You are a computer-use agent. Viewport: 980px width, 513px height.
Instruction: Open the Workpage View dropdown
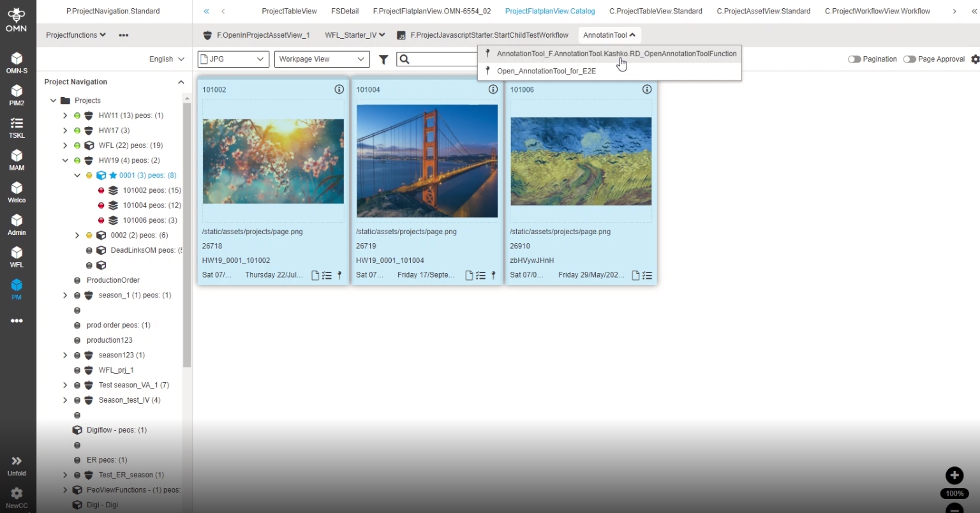click(322, 59)
